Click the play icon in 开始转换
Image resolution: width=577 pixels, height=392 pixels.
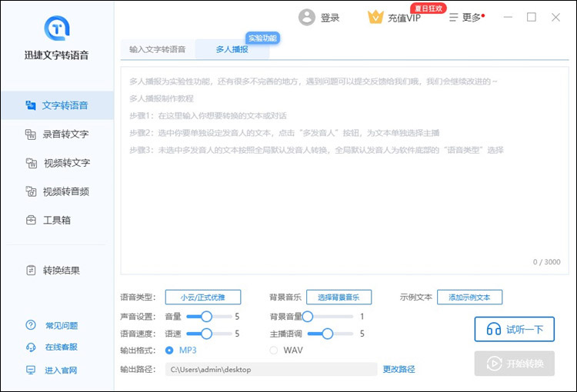[494, 364]
